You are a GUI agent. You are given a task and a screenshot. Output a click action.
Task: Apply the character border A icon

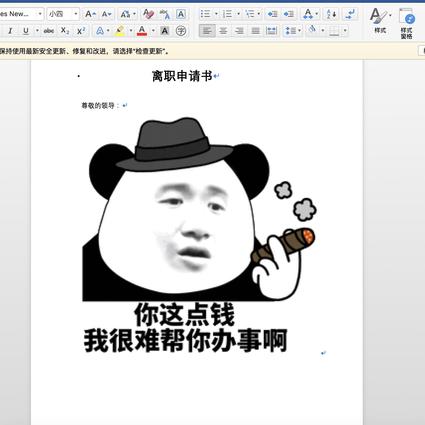tap(181, 14)
